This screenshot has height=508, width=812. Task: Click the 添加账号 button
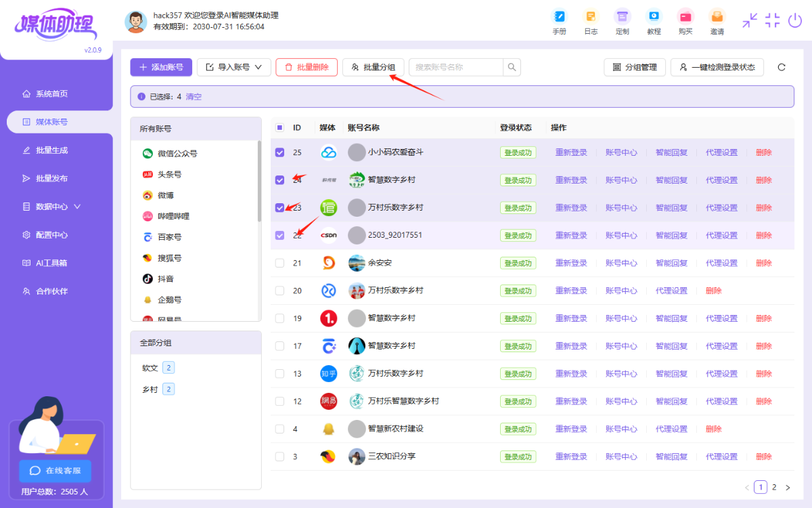pyautogui.click(x=161, y=67)
